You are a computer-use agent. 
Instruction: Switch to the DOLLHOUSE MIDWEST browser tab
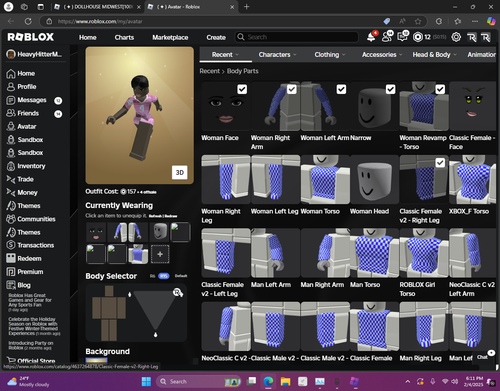pyautogui.click(x=97, y=7)
